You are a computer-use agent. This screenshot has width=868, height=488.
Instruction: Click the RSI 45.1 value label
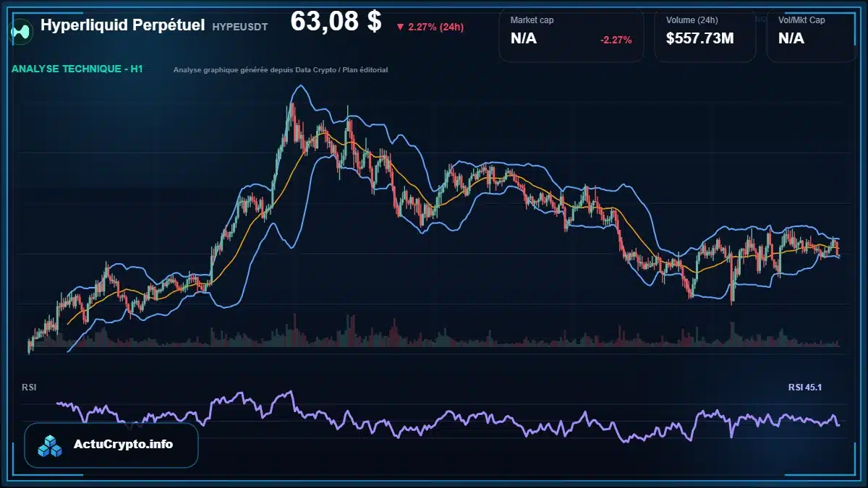click(805, 388)
